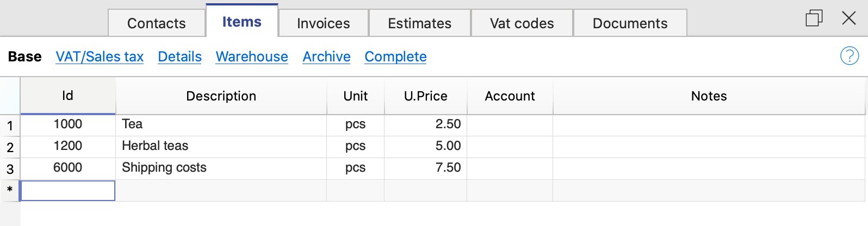This screenshot has width=868, height=226.
Task: Open the Documents tab
Action: click(x=630, y=23)
